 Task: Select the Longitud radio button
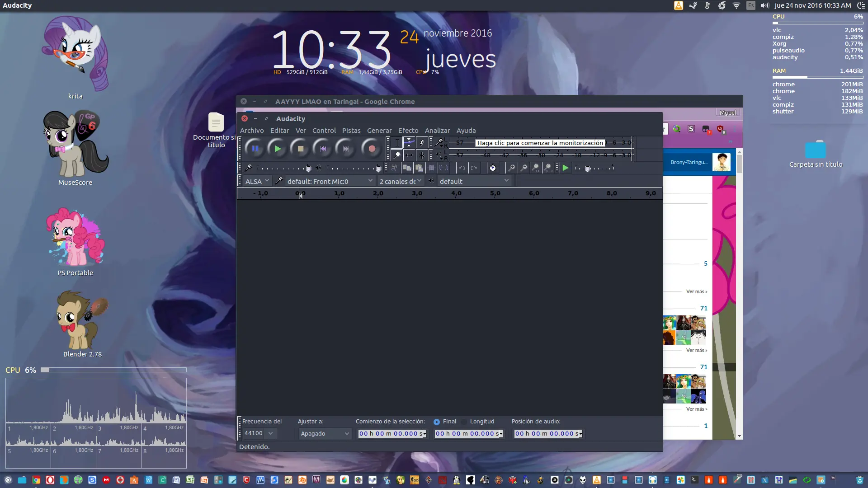(x=465, y=422)
